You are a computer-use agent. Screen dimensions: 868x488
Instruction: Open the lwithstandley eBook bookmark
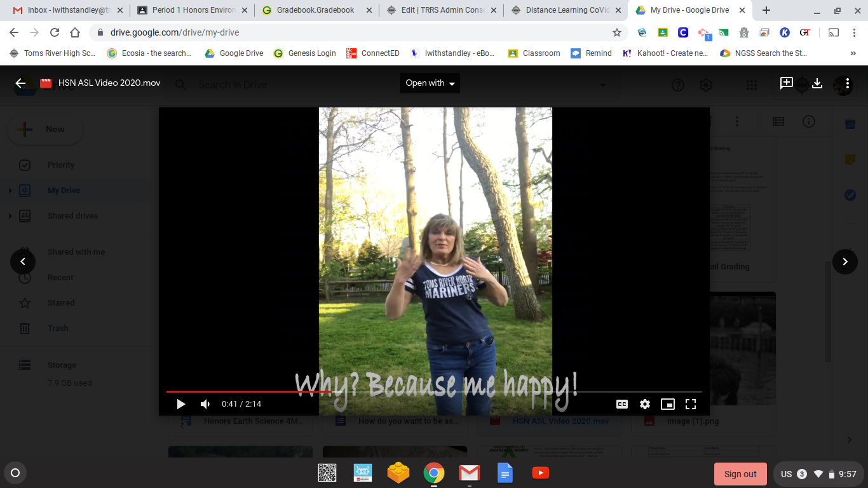(452, 53)
